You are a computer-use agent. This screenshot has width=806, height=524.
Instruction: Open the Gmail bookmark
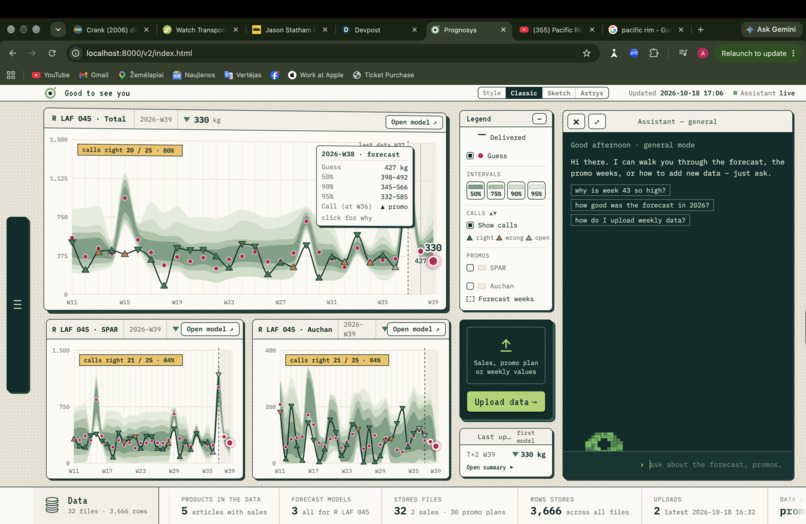click(x=94, y=75)
